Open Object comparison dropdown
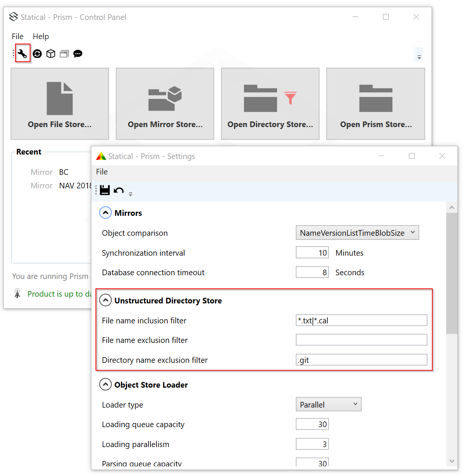Screen dimensions: 465x476 tap(357, 233)
